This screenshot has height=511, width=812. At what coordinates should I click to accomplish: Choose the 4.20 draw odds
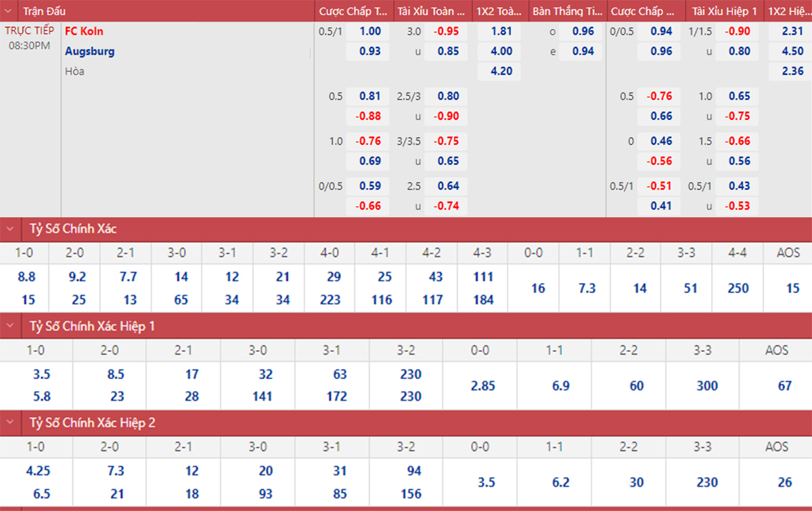pos(501,71)
